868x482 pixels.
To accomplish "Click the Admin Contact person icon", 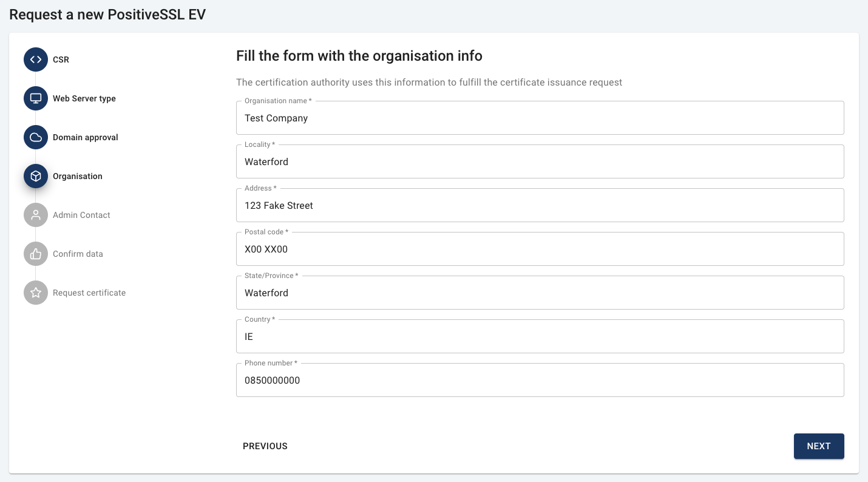I will point(36,215).
